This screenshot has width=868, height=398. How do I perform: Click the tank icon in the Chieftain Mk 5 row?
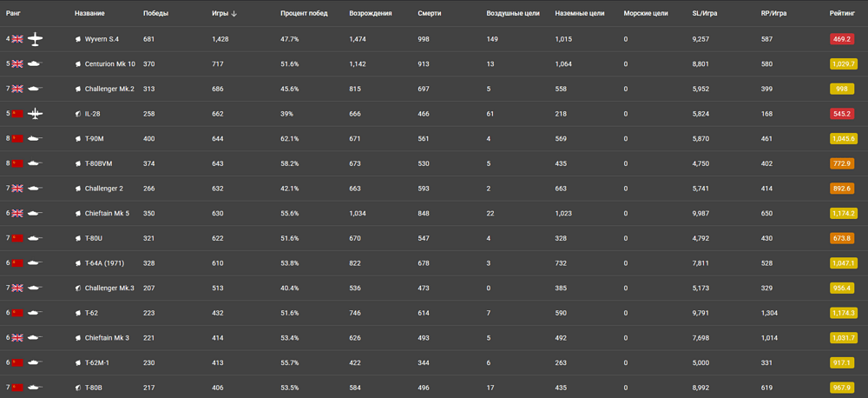pyautogui.click(x=36, y=214)
